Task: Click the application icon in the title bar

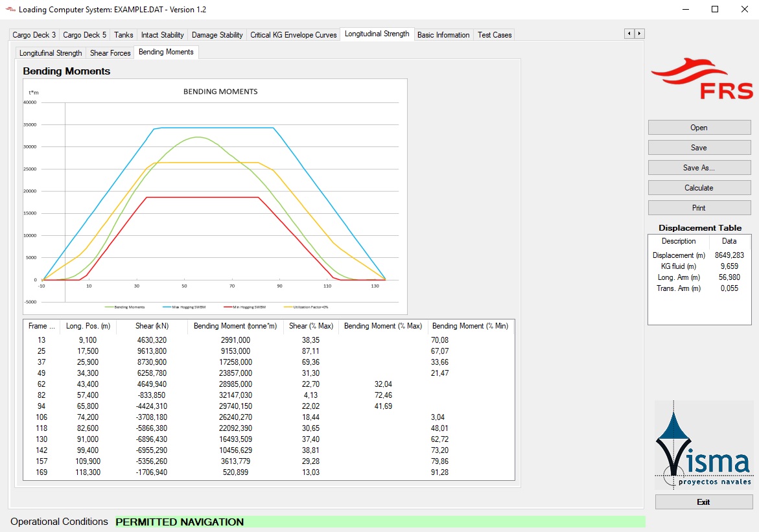Action: tap(10, 9)
